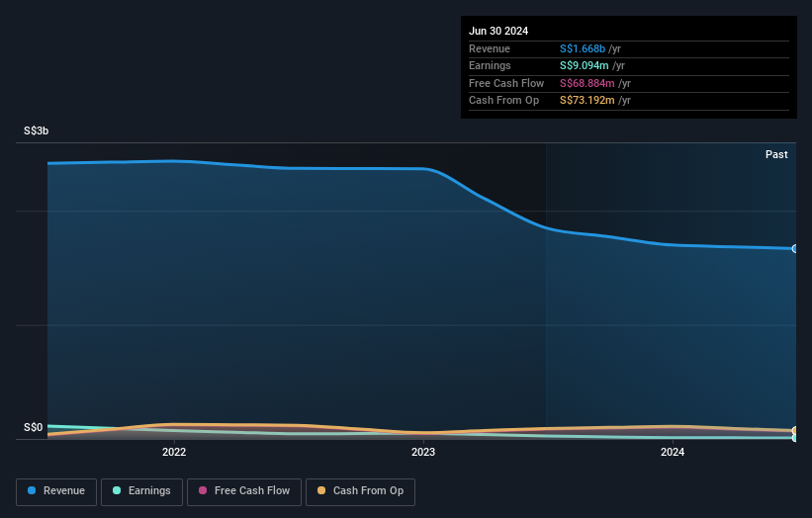Click the Past label in chart
The image size is (812, 518).
click(x=776, y=155)
